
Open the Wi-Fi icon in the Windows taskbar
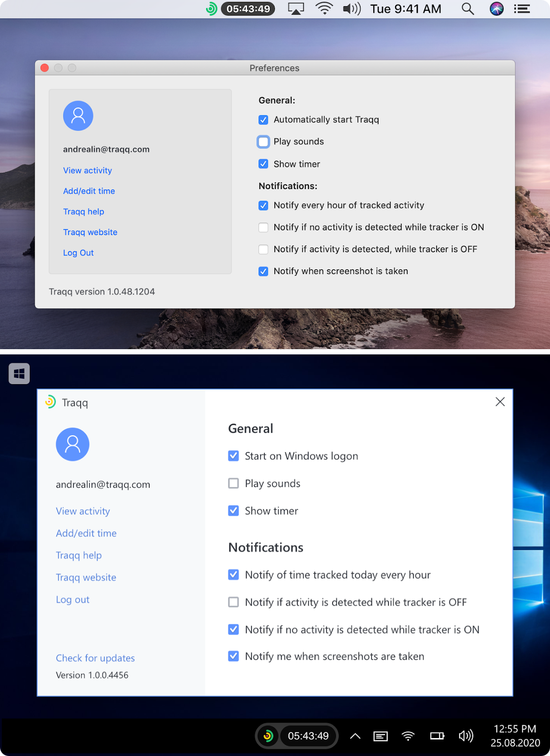pos(408,736)
